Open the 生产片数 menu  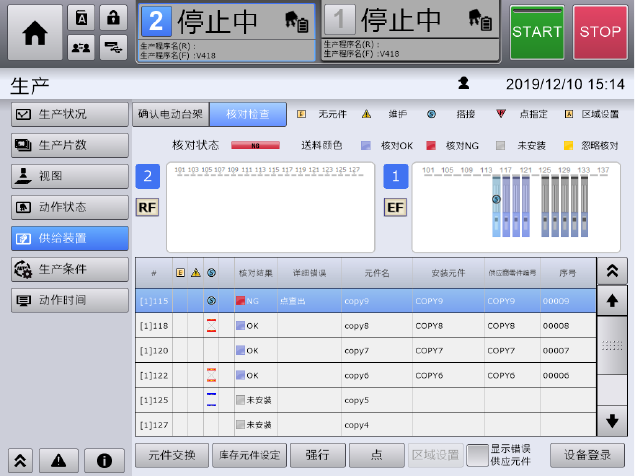coord(70,145)
